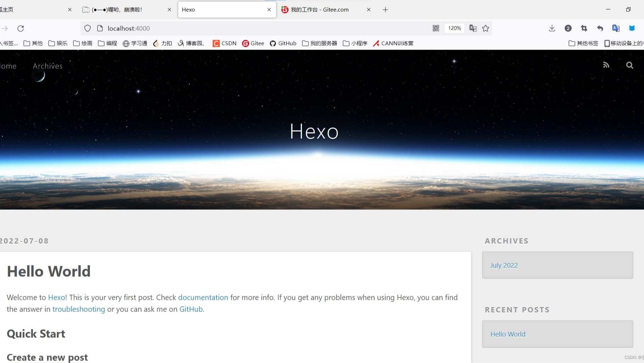The height and width of the screenshot is (363, 644).
Task: Minimize the browser window
Action: (608, 10)
